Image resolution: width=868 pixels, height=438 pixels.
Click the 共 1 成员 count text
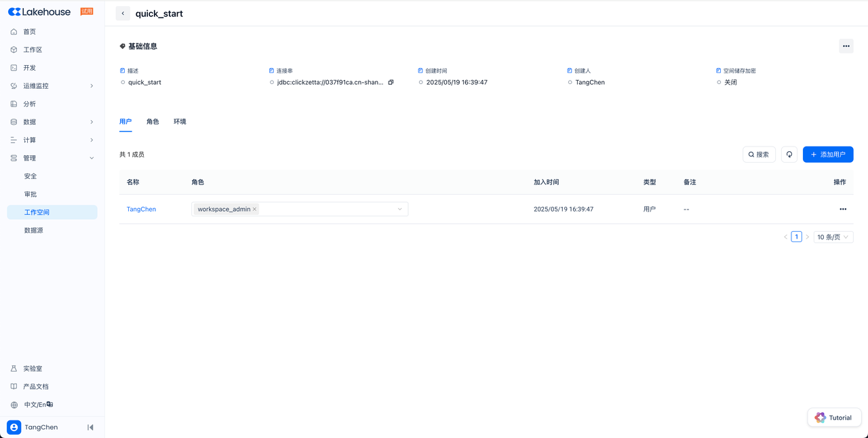(x=132, y=155)
